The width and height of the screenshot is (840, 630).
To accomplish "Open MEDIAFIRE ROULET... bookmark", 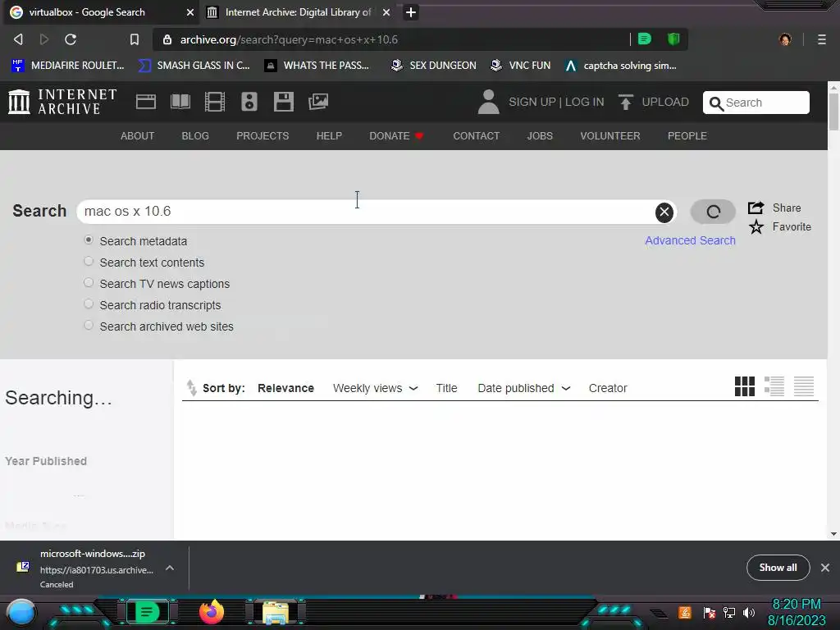I will 68,66.
